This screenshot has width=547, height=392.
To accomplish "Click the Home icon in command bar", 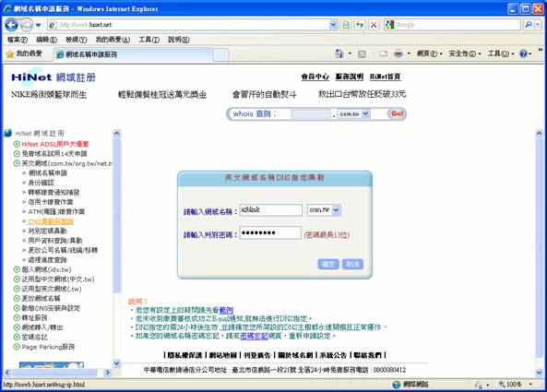I will [x=339, y=53].
